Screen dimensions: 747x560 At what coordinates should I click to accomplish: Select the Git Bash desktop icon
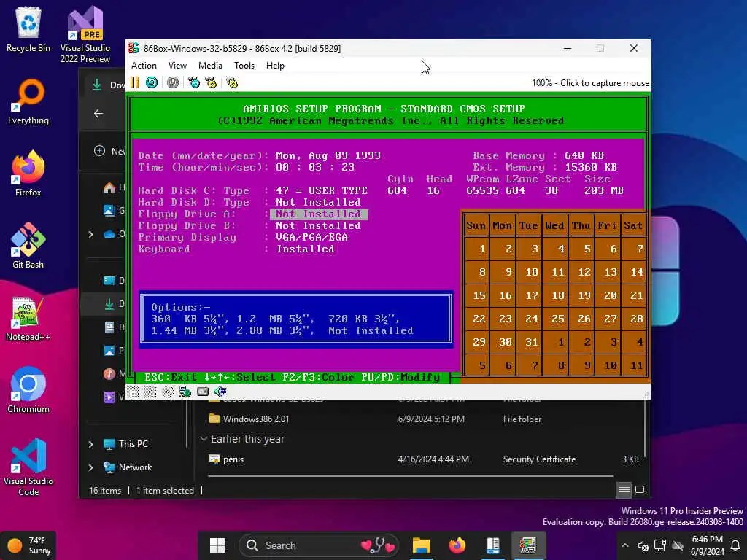point(28,246)
